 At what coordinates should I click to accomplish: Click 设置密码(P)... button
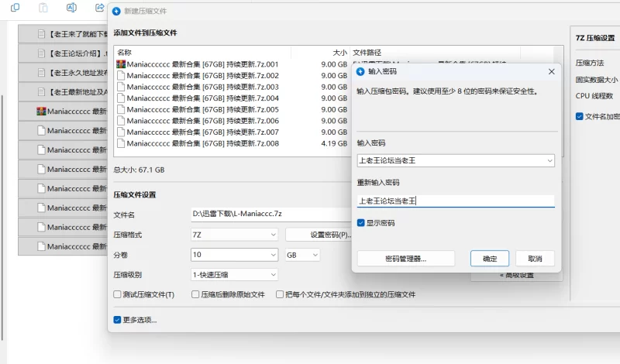tap(319, 235)
